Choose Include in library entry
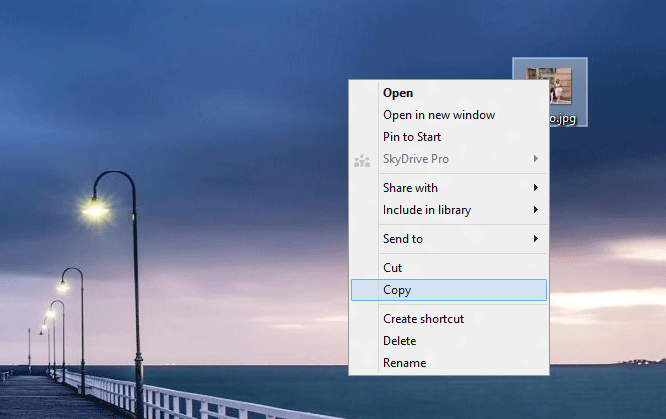The width and height of the screenshot is (666, 419). (x=426, y=210)
